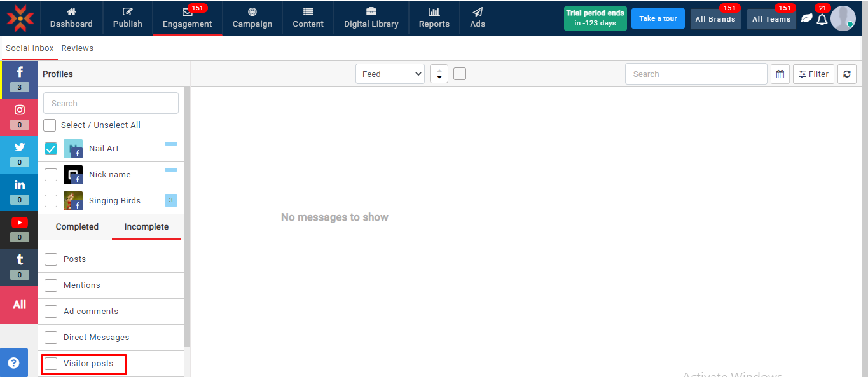Switch to the Completed tab
Image resolution: width=868 pixels, height=377 pixels.
[x=77, y=227]
